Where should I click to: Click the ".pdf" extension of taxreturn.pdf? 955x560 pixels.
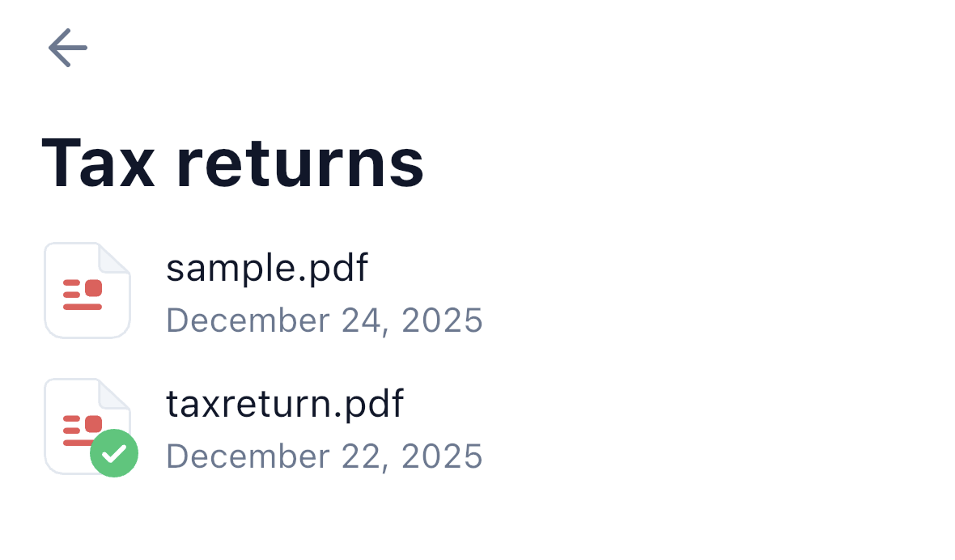tap(368, 403)
